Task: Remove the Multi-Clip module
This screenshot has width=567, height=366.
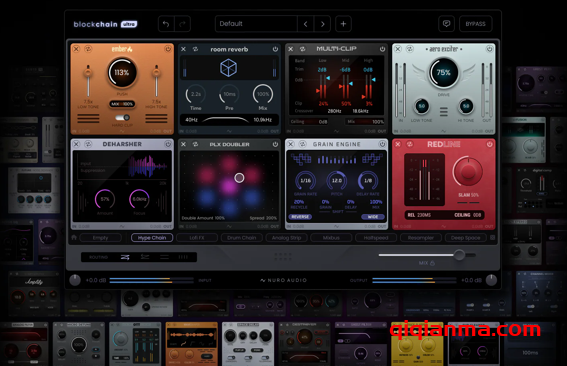Action: [291, 49]
